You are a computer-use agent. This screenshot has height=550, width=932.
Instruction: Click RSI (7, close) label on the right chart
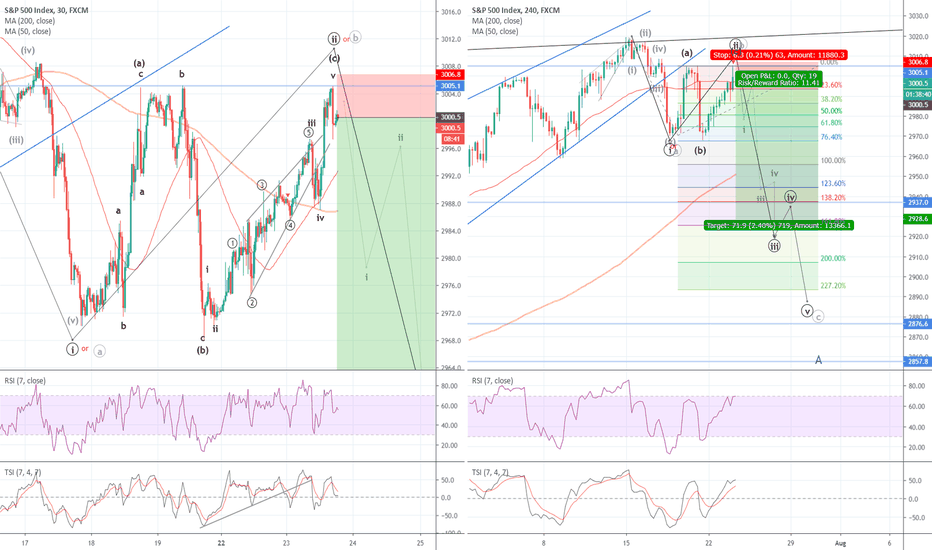coord(492,381)
